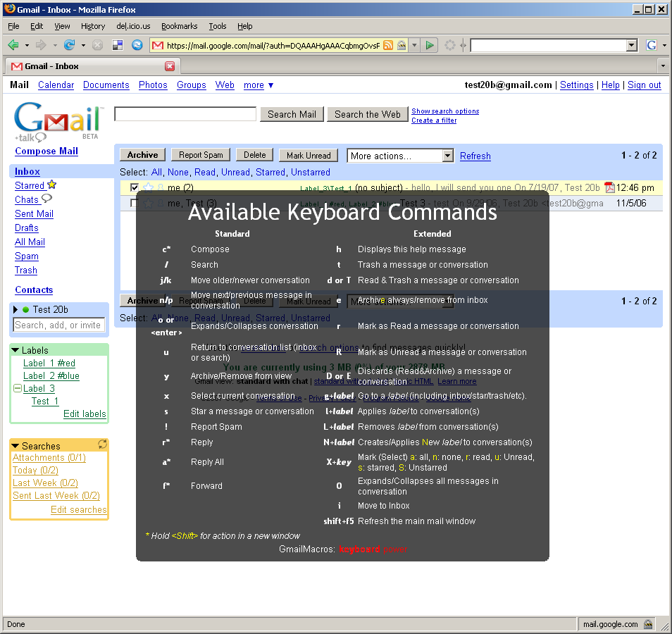672x634 pixels.
Task: Open the browser search box dropdown
Action: tap(632, 45)
